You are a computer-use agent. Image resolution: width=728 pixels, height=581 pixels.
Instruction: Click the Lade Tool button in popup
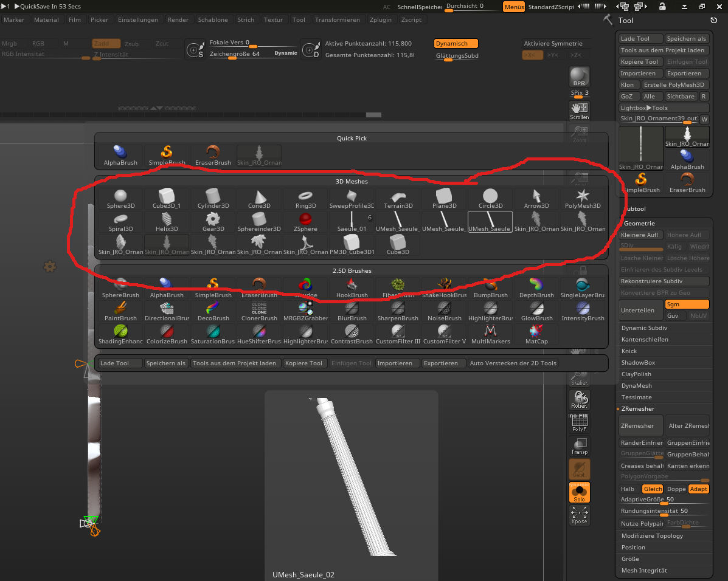pyautogui.click(x=119, y=363)
